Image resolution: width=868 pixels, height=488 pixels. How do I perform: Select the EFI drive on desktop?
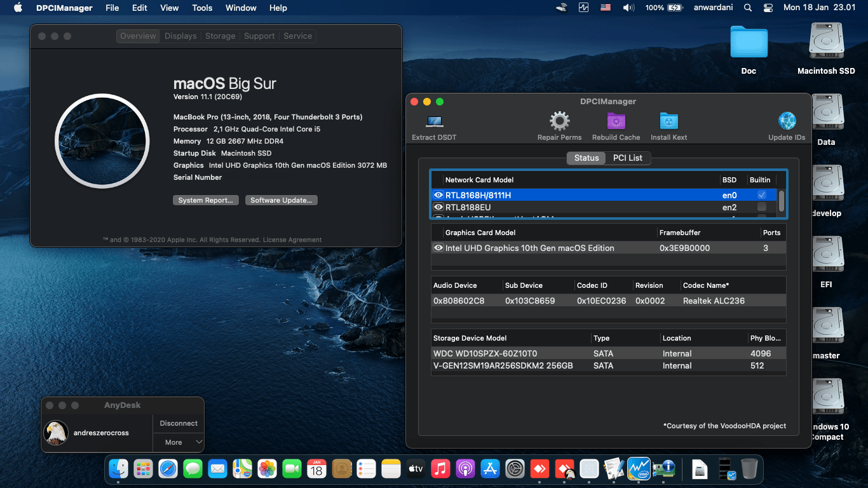[x=826, y=255]
